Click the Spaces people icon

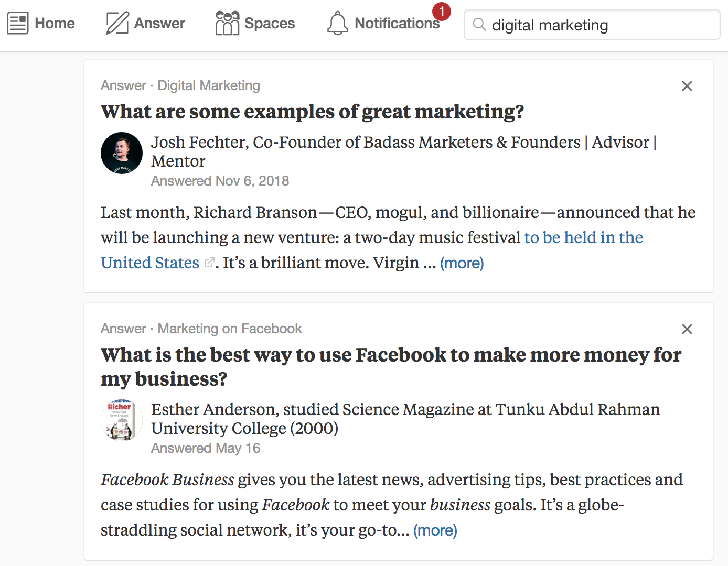pos(227,24)
